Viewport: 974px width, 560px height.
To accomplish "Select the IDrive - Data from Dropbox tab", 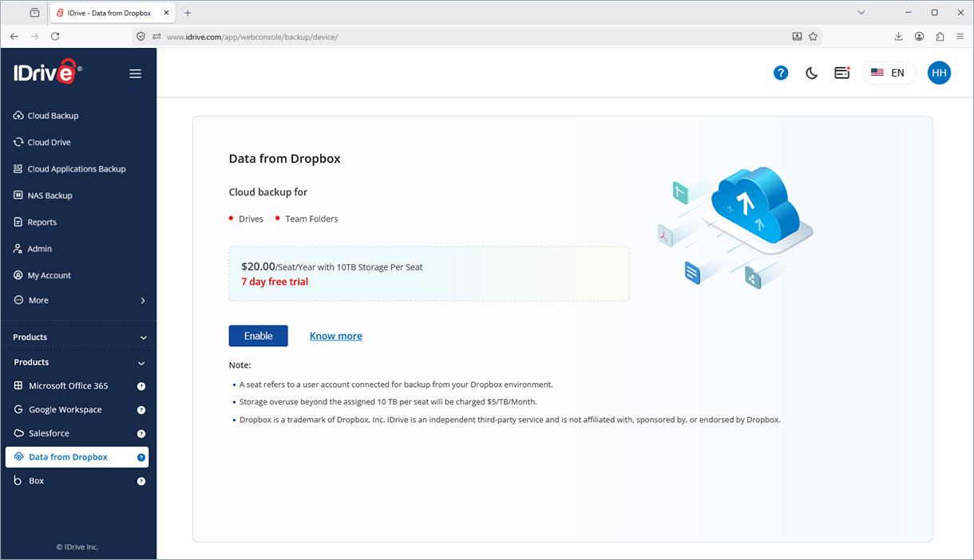I will click(x=113, y=13).
